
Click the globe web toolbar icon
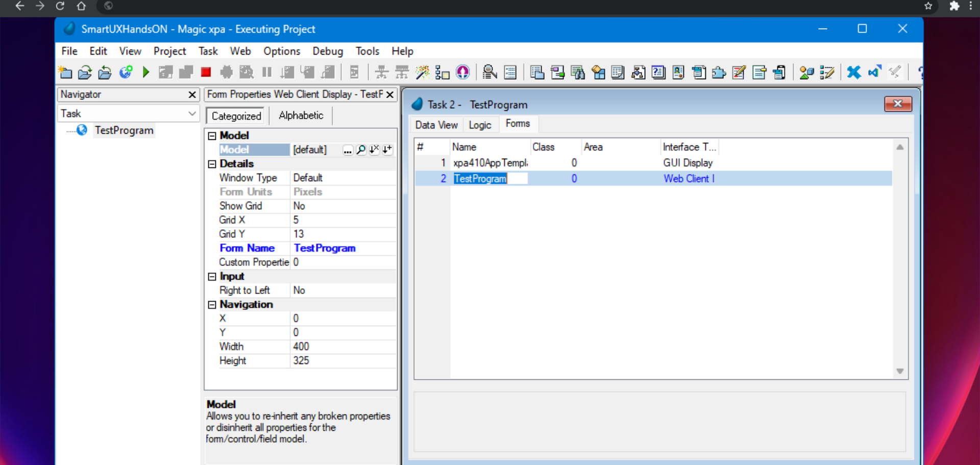pos(126,72)
